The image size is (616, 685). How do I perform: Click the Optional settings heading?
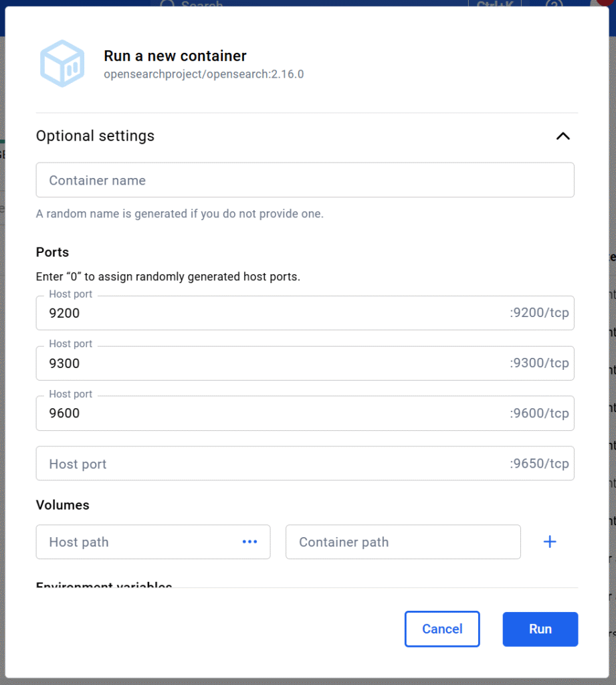(95, 136)
